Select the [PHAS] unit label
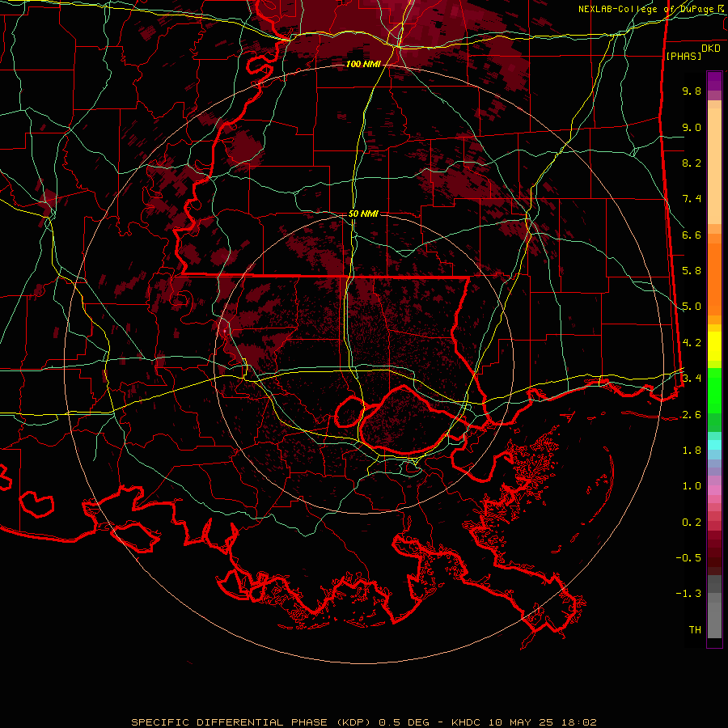Image resolution: width=728 pixels, height=728 pixels. point(684,56)
